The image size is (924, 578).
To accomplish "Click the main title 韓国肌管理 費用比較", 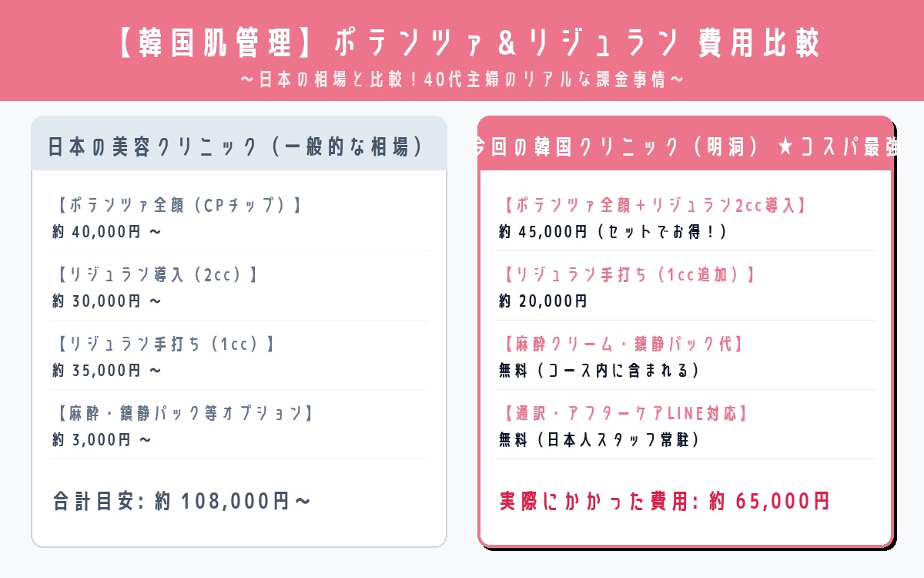I will click(462, 43).
